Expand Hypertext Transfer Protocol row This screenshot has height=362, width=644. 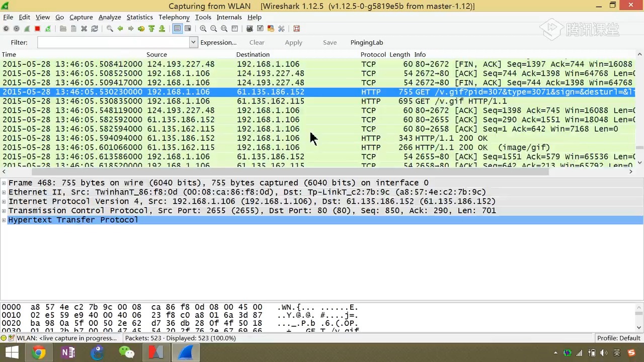pos(4,220)
